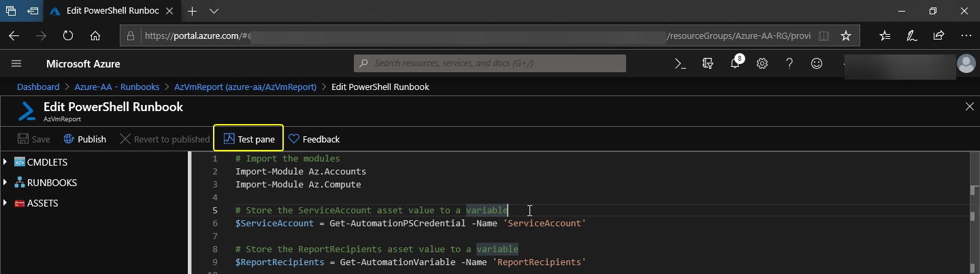Click the help question mark icon
The image size is (980, 274).
789,63
